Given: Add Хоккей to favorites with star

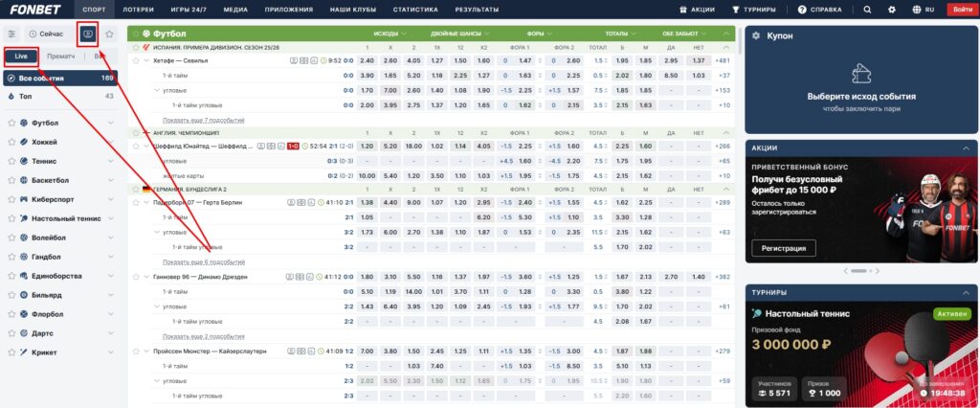Looking at the screenshot, I should pos(11,141).
